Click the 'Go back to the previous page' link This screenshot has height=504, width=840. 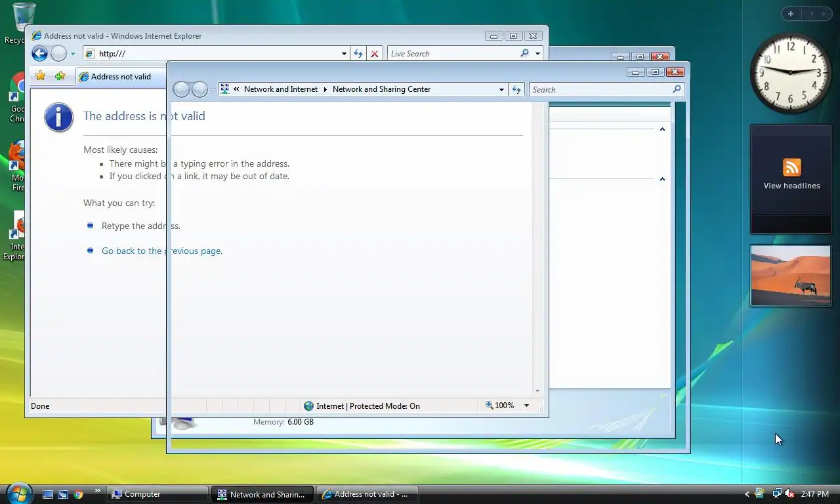[162, 251]
